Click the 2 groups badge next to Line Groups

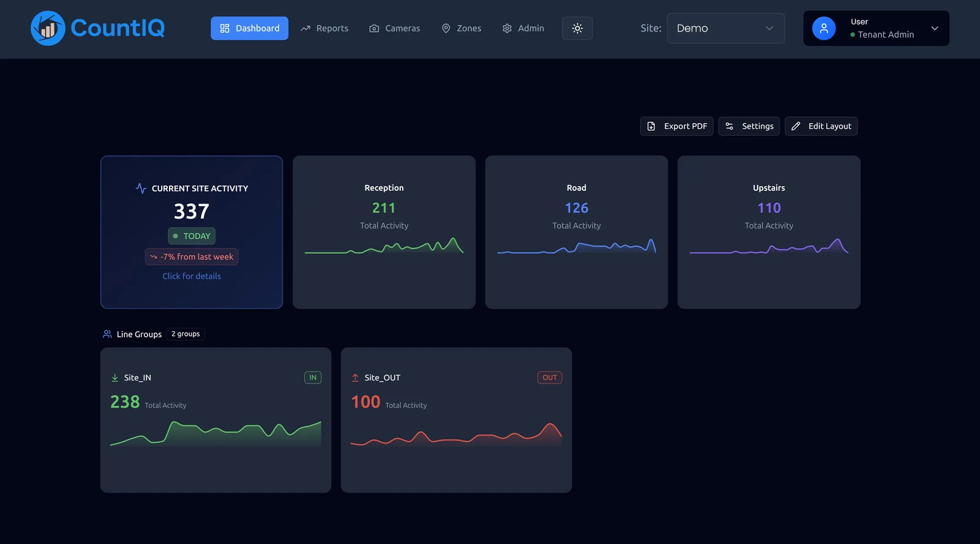coord(185,334)
